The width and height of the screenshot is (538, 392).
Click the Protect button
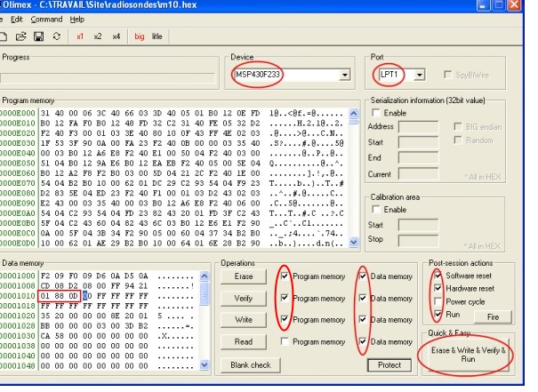click(389, 365)
